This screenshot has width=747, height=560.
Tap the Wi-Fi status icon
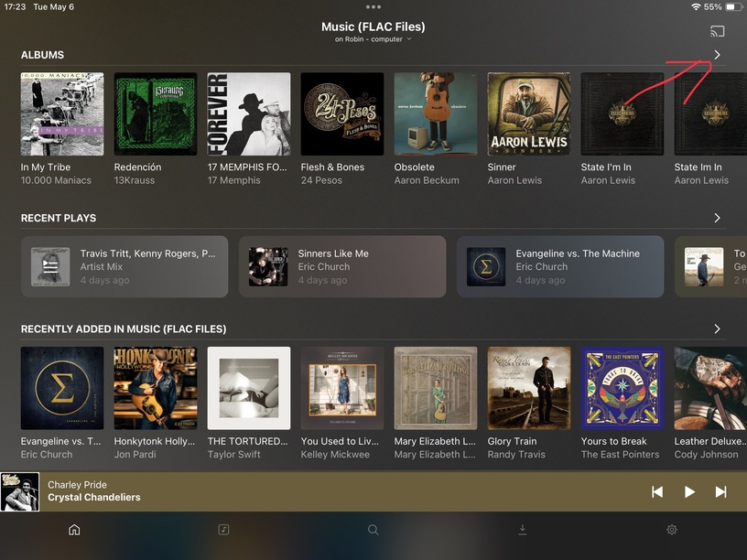pyautogui.click(x=696, y=6)
